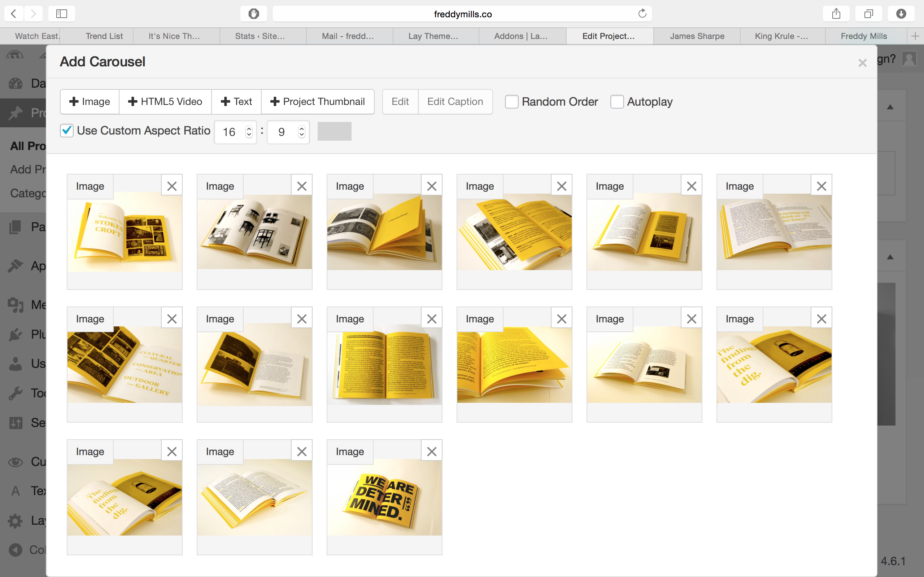
Task: Click the Appearance paintbrush icon
Action: (16, 266)
